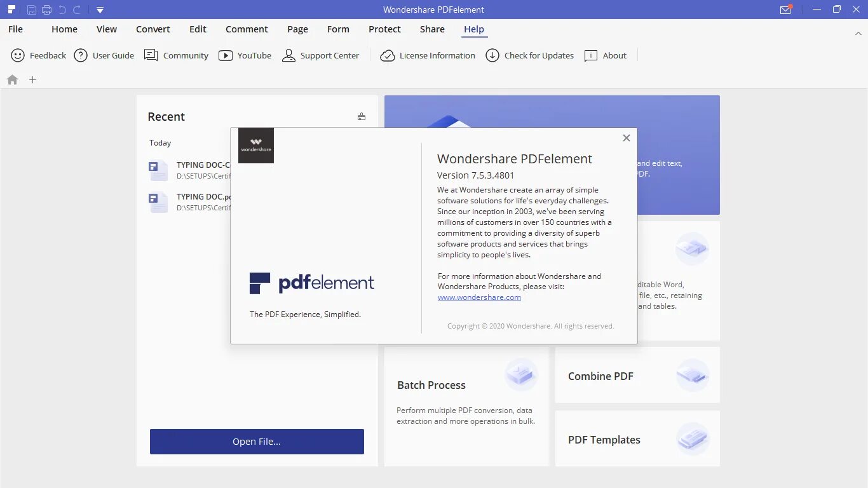Select the Page tab

click(x=297, y=29)
